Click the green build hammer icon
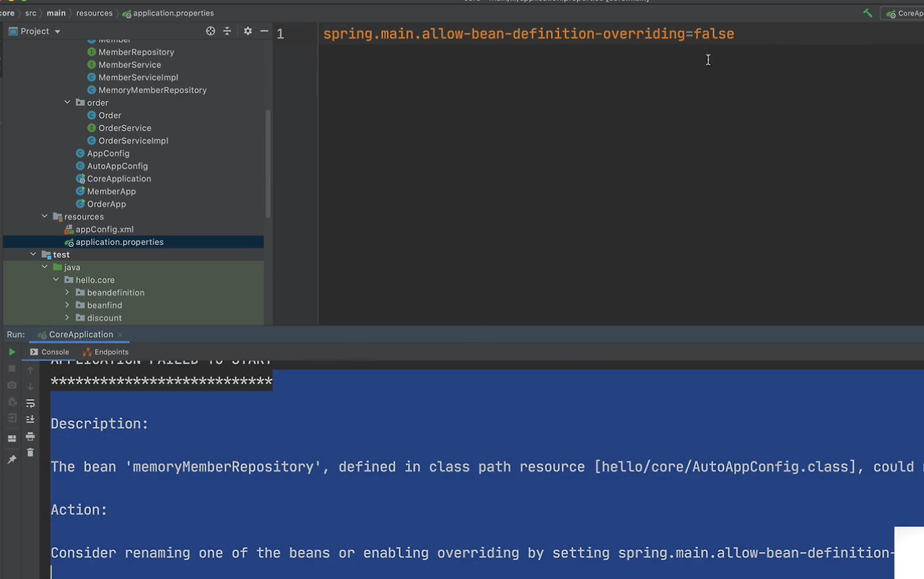 pyautogui.click(x=868, y=13)
